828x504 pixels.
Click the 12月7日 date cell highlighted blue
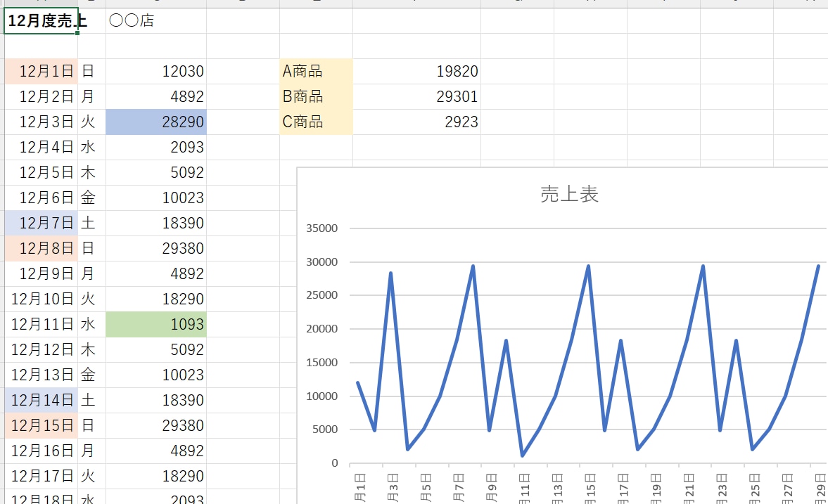[42, 224]
